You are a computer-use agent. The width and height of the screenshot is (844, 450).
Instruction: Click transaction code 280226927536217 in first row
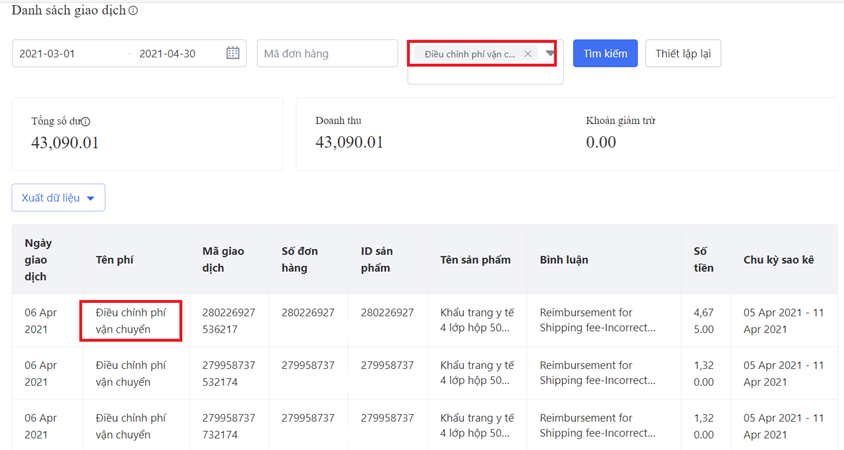click(x=228, y=320)
